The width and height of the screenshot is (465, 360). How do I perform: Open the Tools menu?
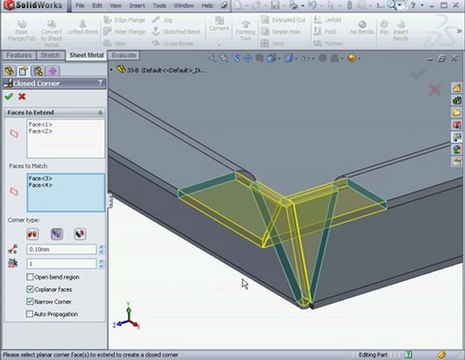tap(159, 6)
